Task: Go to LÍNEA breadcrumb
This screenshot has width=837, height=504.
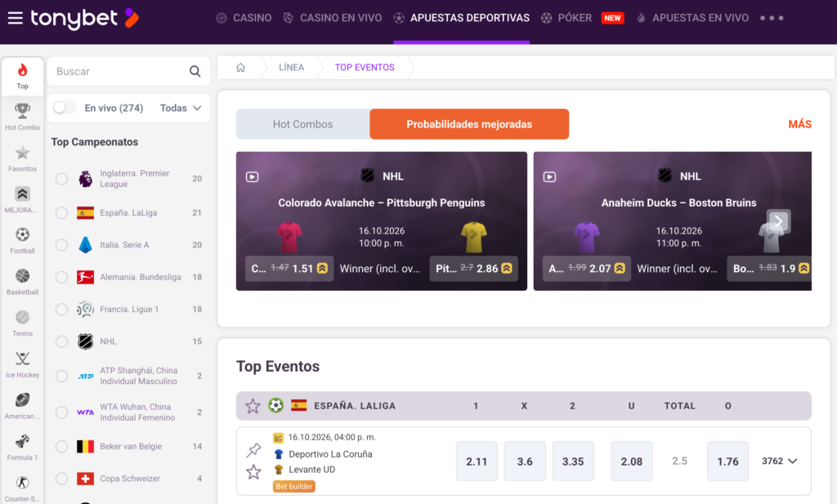Action: click(291, 67)
